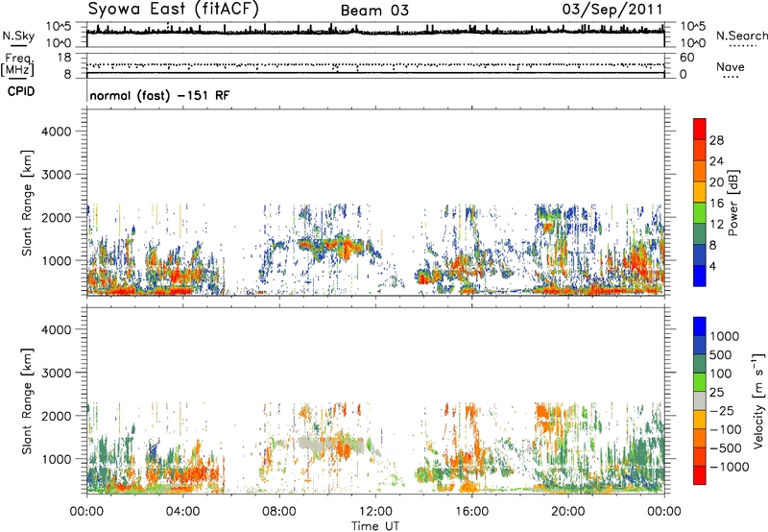Click the '16:00' time axis label
This screenshot has width=768, height=532.
coord(471,512)
